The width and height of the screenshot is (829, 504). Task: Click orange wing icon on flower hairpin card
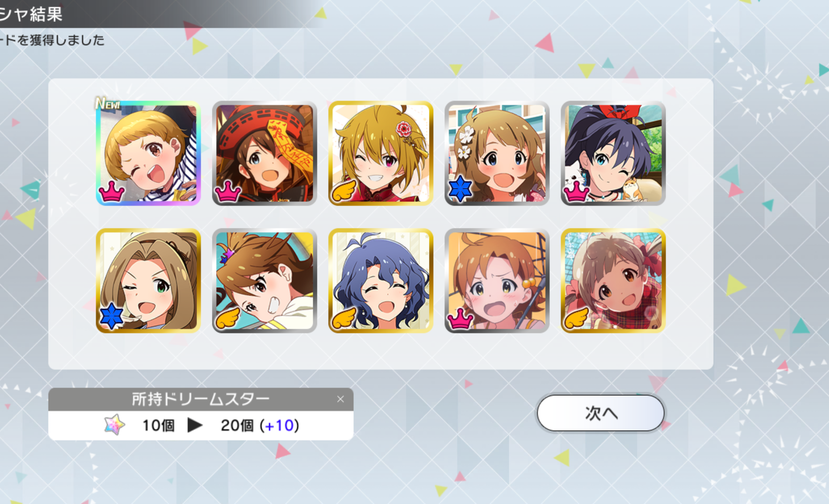(x=344, y=190)
